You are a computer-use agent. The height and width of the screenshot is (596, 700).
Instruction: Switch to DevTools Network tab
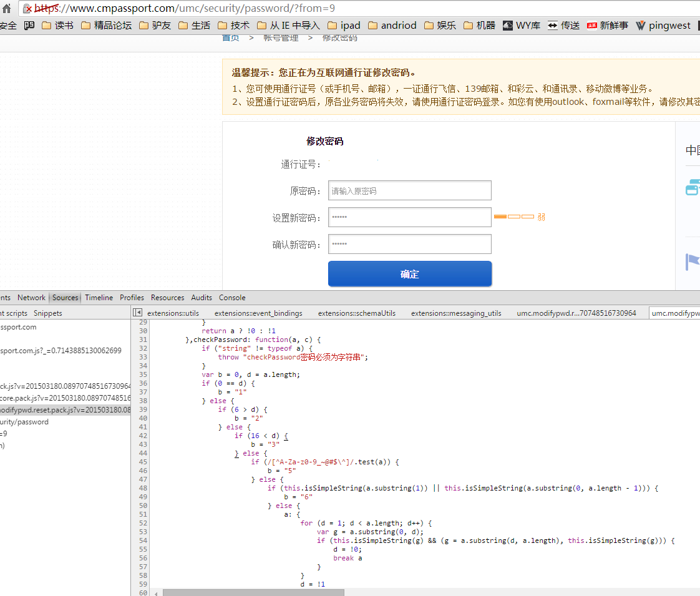31,297
